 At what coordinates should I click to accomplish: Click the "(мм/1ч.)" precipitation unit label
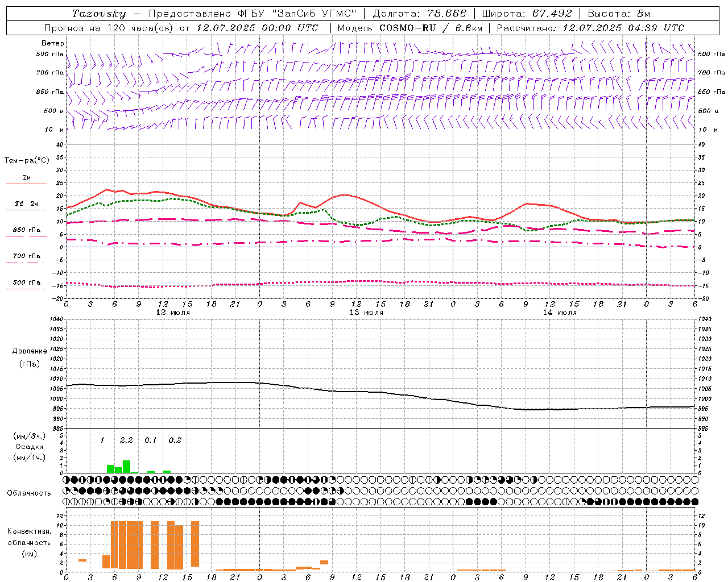tap(30, 458)
